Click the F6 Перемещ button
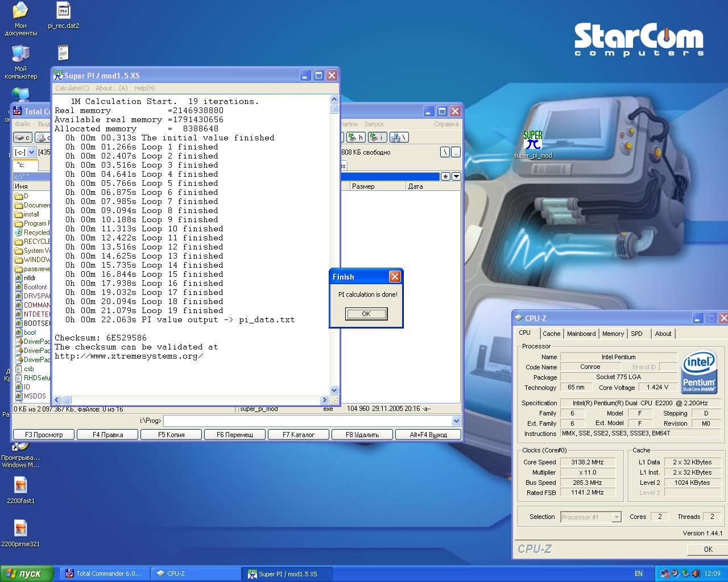Viewport: 728px width, 582px height. coord(235,435)
